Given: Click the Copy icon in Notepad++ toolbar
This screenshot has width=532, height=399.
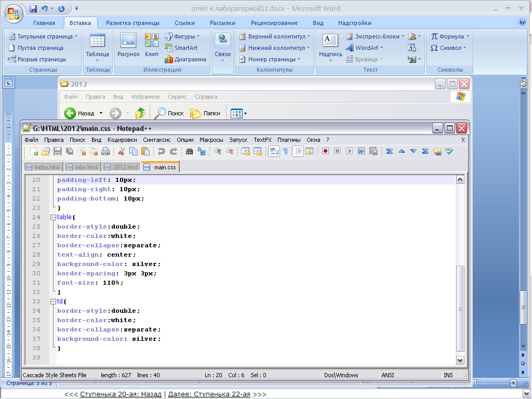Looking at the screenshot, I should pyautogui.click(x=134, y=151).
